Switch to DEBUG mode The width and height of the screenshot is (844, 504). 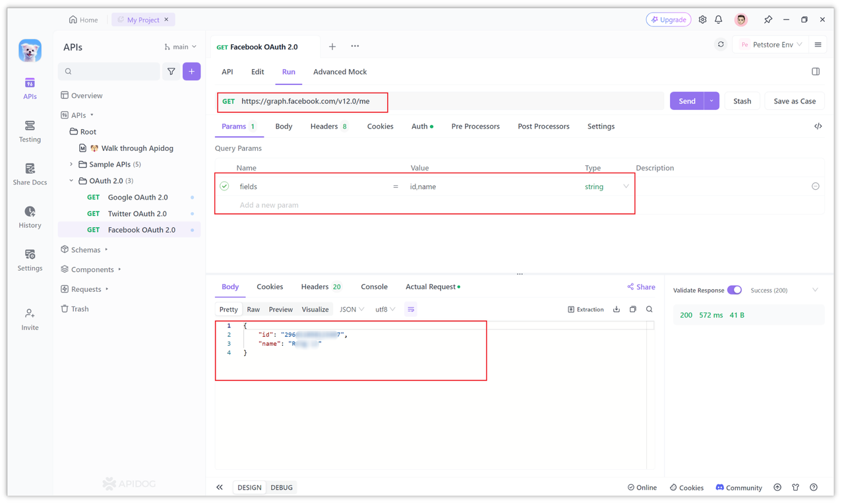tap(282, 488)
